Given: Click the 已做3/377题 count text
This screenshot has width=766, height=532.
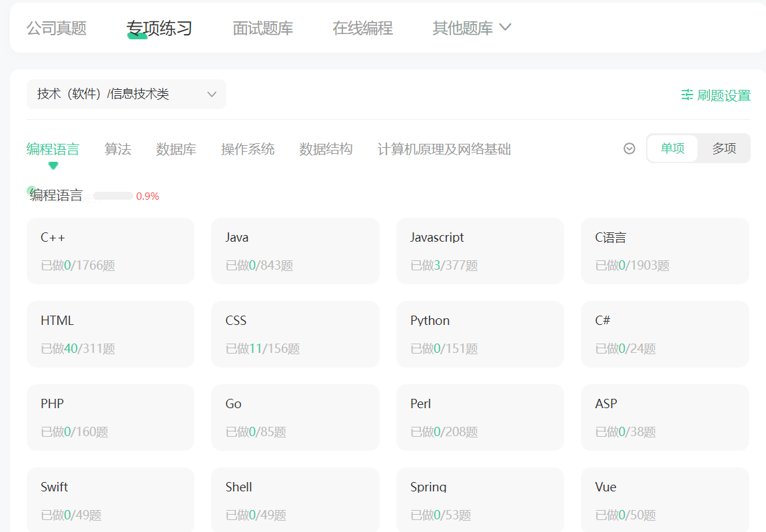Looking at the screenshot, I should point(444,266).
